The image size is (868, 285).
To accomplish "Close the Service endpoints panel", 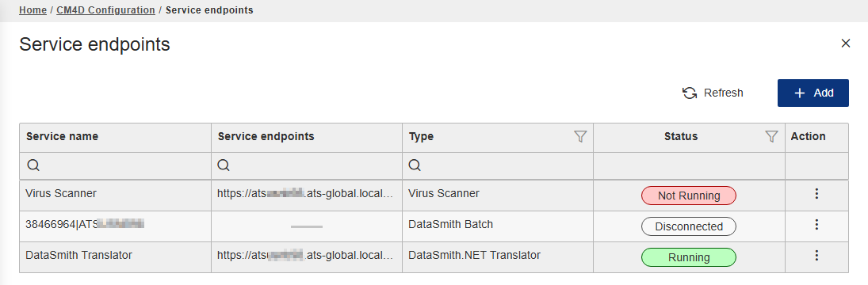I will (x=845, y=43).
